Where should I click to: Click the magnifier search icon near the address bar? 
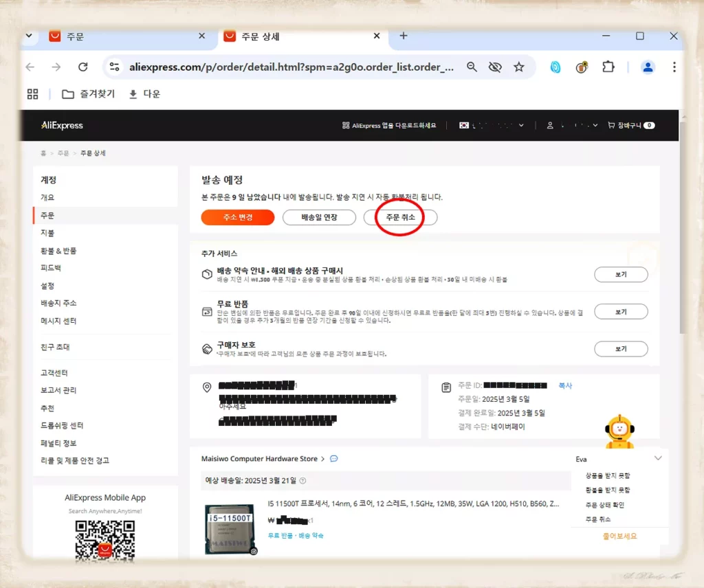click(x=471, y=67)
